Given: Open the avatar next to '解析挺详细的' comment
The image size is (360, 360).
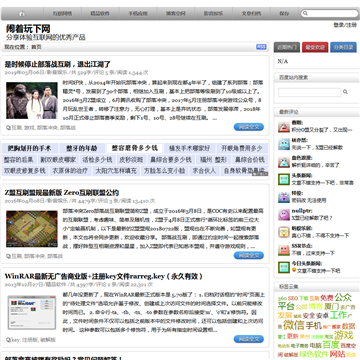Looking at the screenshot, I should 284,162.
